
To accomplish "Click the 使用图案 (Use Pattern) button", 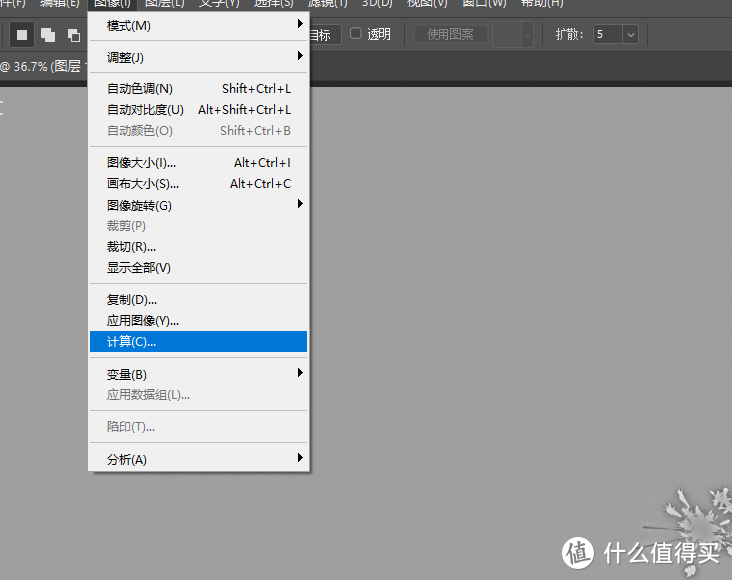I will tap(451, 34).
